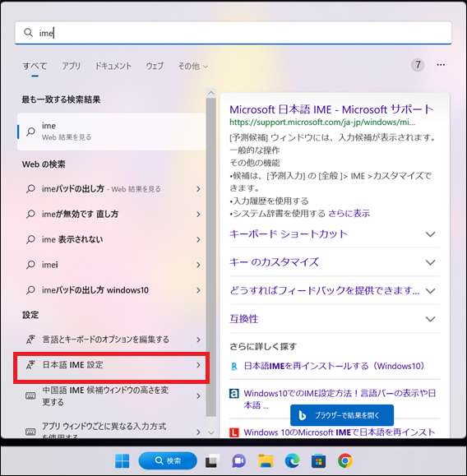The width and height of the screenshot is (467, 476).
Task: Click scrollbar down arrow in results list
Action: (x=211, y=432)
